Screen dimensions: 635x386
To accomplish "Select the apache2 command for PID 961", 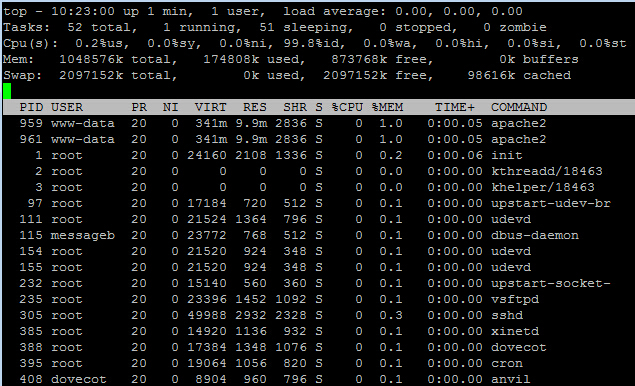I will tap(519, 139).
